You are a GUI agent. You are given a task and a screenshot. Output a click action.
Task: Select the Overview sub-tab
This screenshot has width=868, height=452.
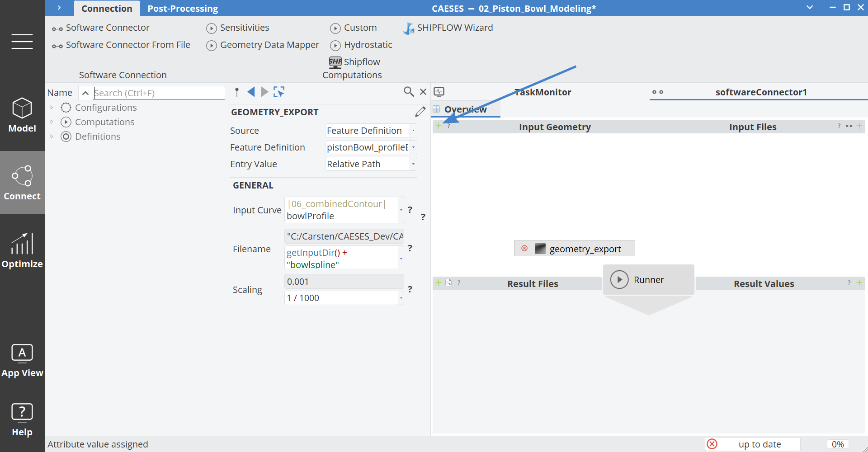(x=466, y=109)
